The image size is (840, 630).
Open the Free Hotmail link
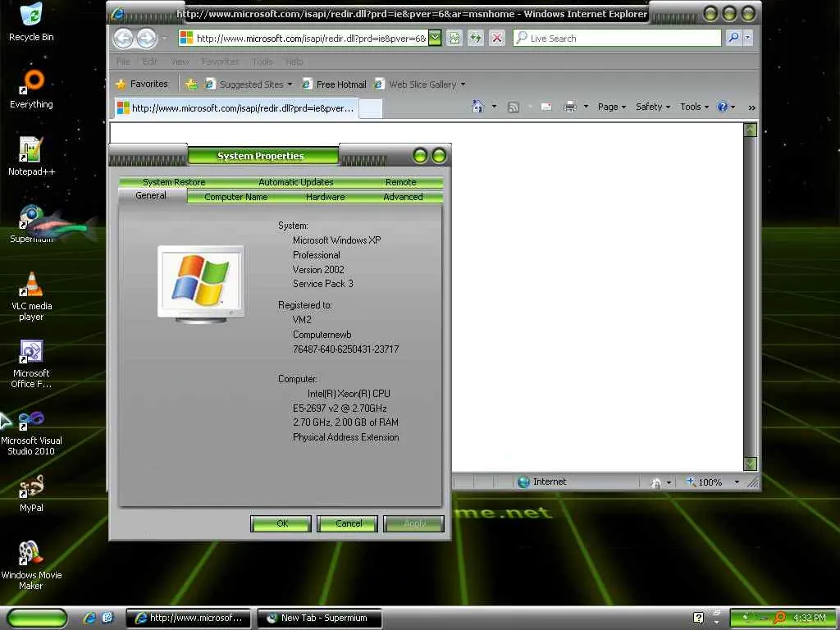[x=334, y=84]
